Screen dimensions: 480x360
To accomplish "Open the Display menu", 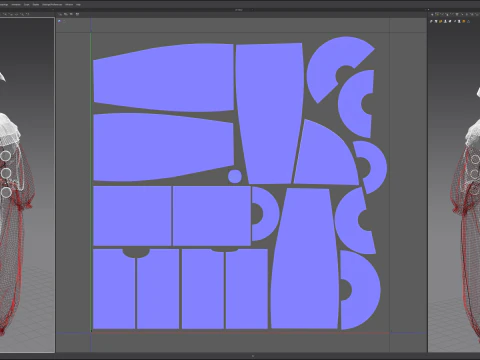I will [x=36, y=5].
